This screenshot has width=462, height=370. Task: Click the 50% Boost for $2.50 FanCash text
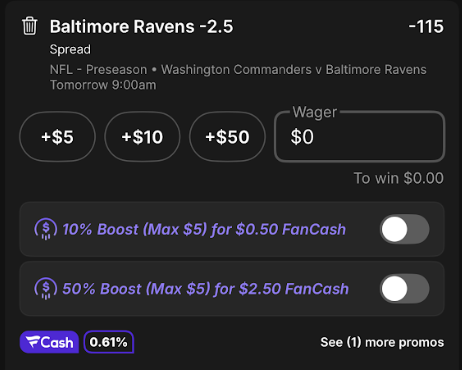click(206, 289)
